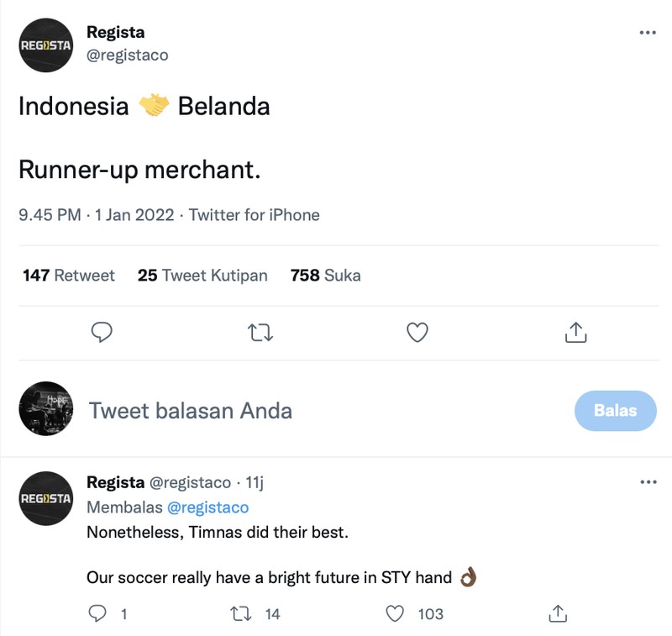Viewport: 672px width, 636px height.
Task: Click the Tweet balasan Anda input field
Action: tap(190, 411)
